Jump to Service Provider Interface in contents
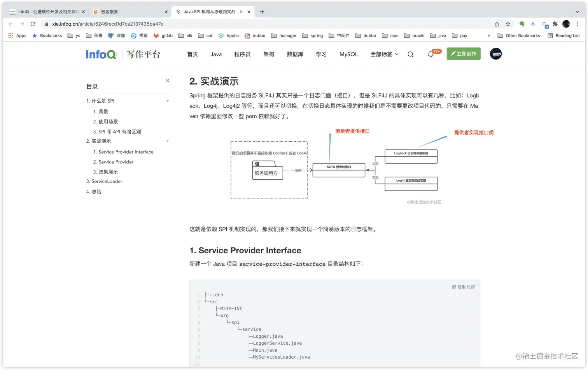 click(x=123, y=152)
